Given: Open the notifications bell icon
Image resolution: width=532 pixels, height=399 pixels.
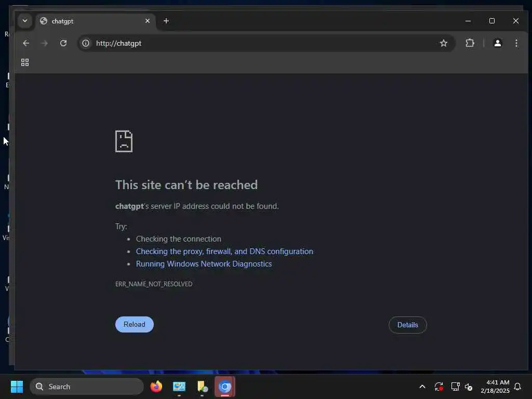Looking at the screenshot, I should [517, 387].
